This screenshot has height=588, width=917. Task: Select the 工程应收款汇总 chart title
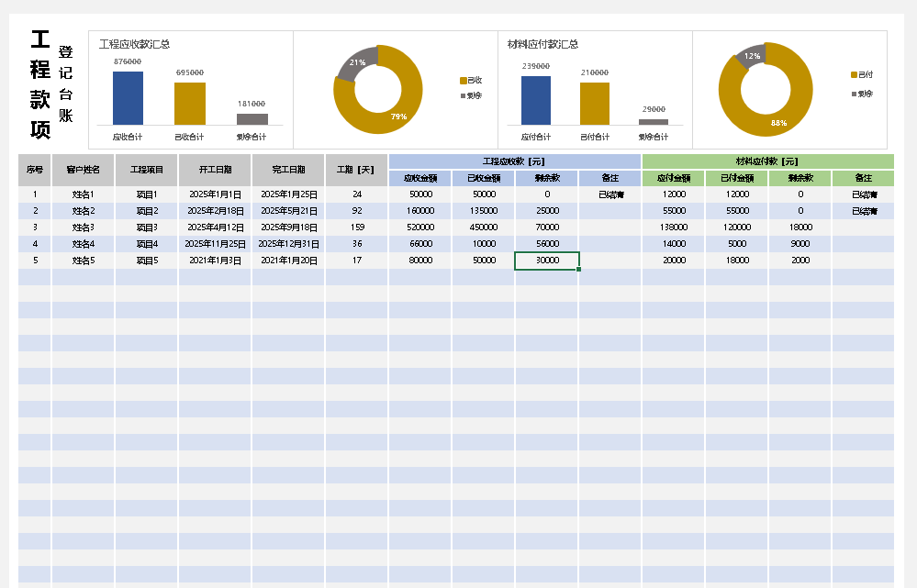click(134, 44)
